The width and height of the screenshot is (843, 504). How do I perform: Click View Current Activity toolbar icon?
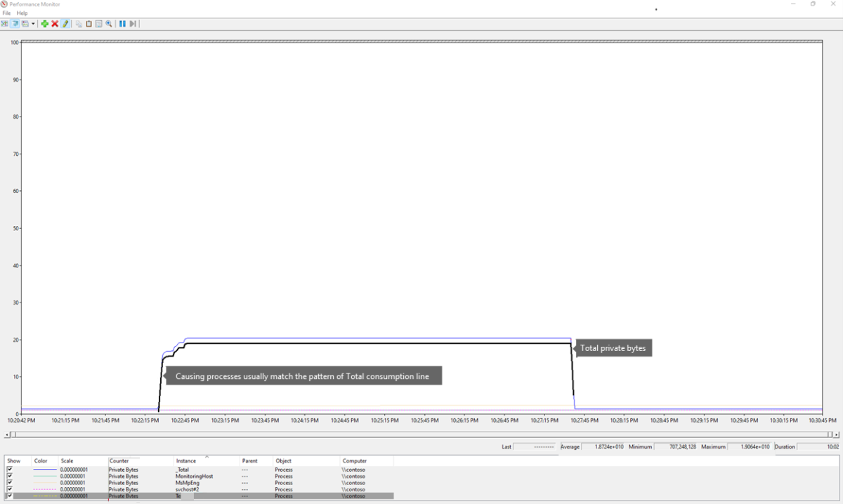(4, 24)
